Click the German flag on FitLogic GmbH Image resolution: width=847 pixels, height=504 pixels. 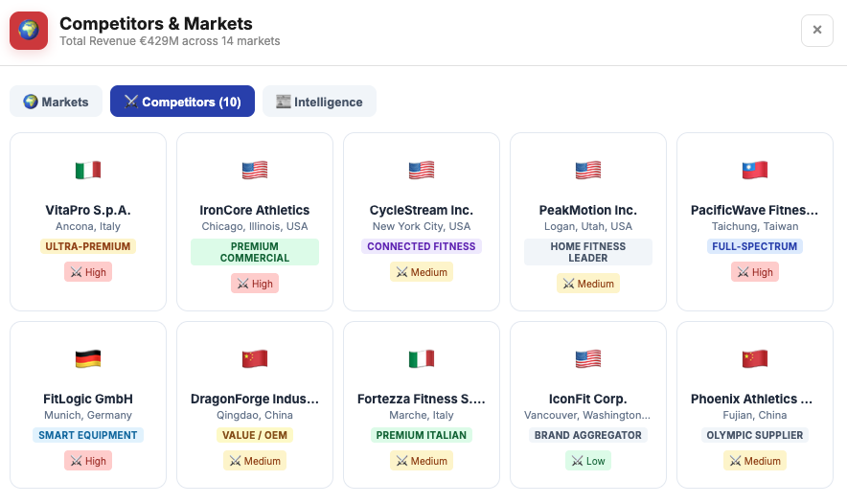[88, 359]
